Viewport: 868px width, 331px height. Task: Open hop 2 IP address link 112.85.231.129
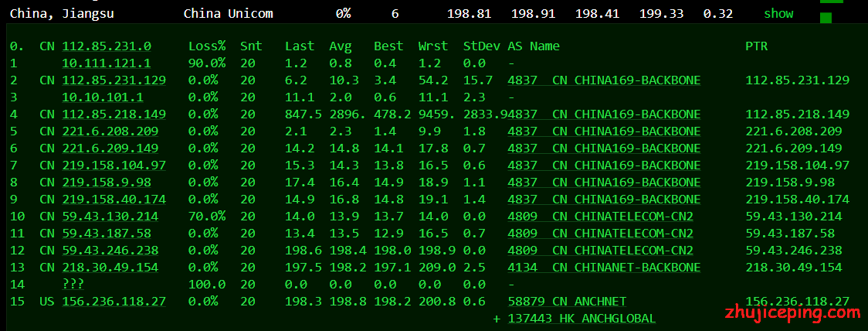pyautogui.click(x=114, y=80)
